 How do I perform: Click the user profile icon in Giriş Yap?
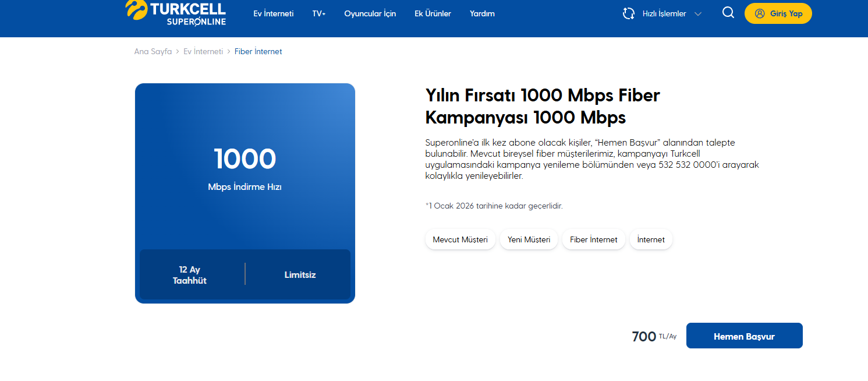pos(760,13)
